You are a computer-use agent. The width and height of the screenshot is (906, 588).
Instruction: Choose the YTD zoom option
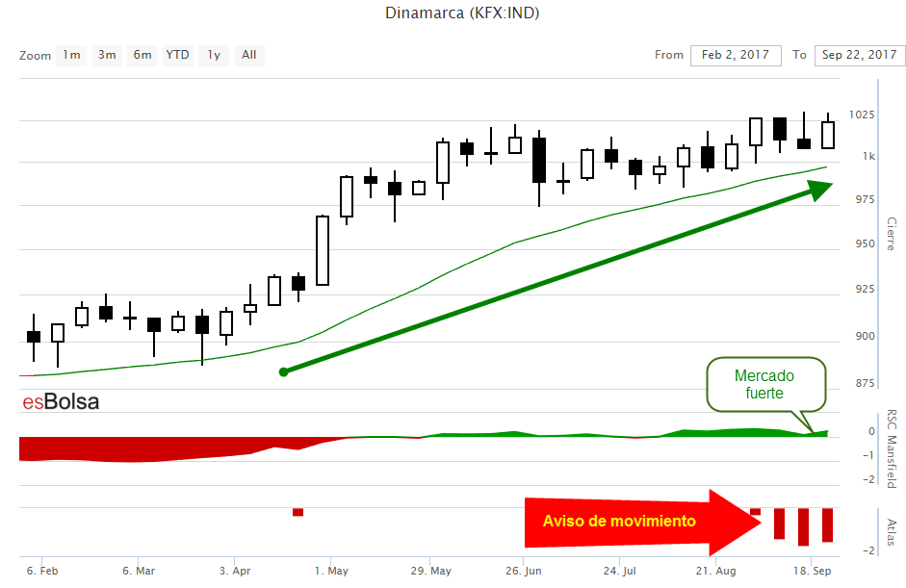(178, 55)
